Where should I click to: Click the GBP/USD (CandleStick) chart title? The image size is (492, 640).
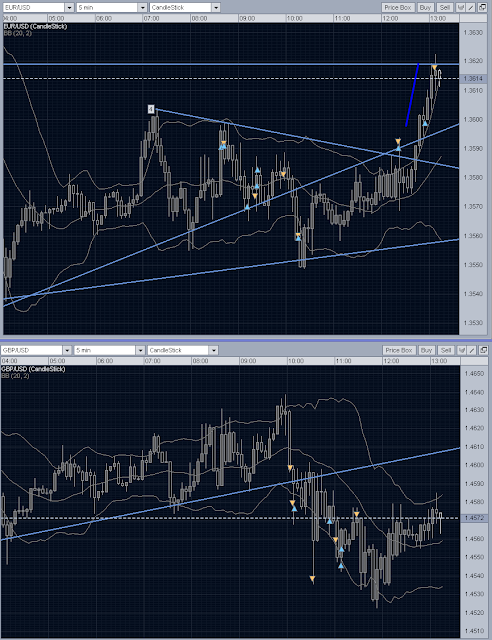tap(33, 369)
